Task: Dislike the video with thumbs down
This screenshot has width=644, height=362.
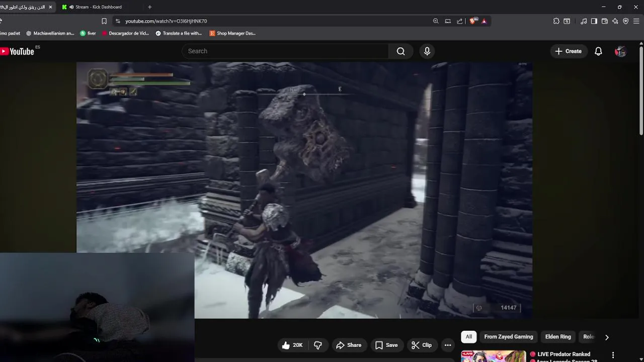Action: click(x=318, y=345)
